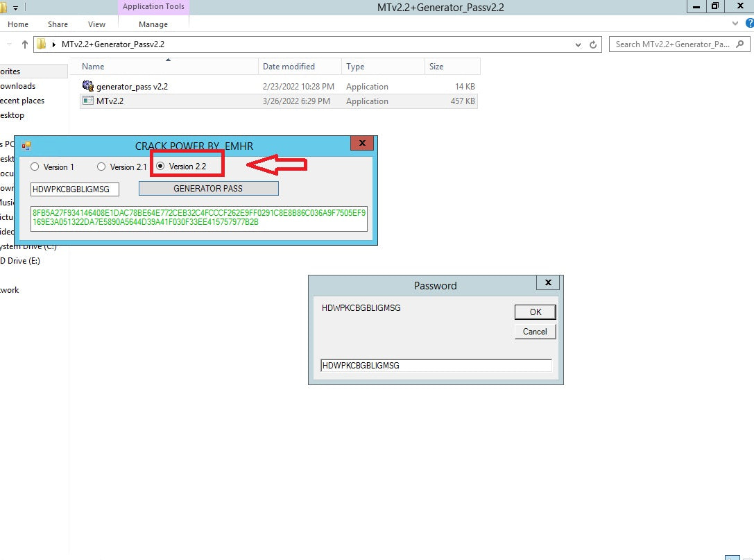This screenshot has width=754, height=560.
Task: Click the search magnifier icon
Action: [x=741, y=44]
